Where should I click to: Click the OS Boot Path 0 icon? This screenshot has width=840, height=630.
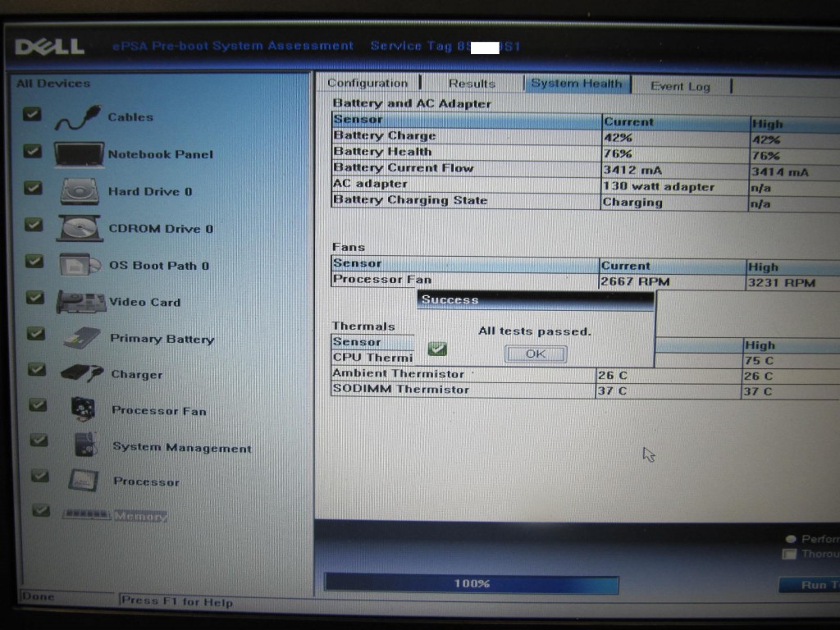click(x=80, y=265)
